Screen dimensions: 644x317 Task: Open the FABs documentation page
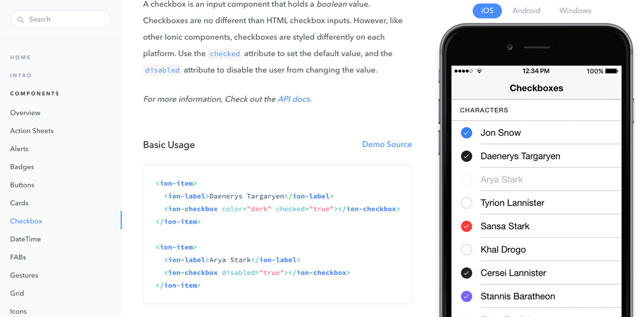click(18, 257)
